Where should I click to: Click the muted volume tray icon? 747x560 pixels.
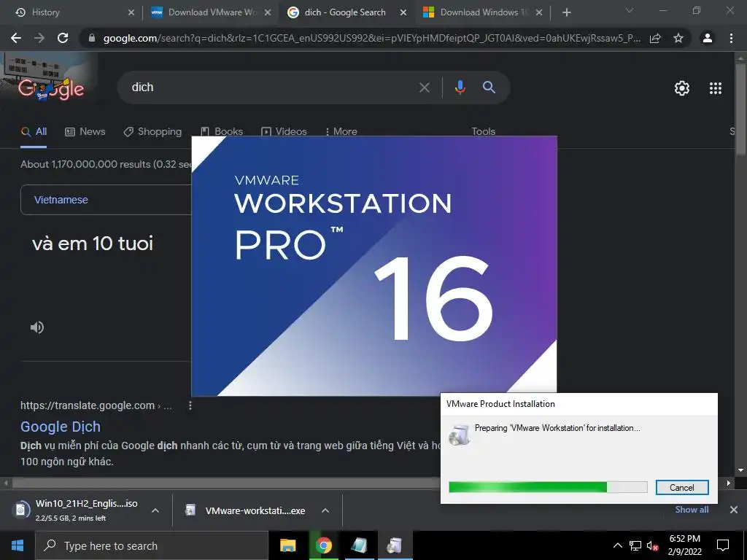(652, 545)
